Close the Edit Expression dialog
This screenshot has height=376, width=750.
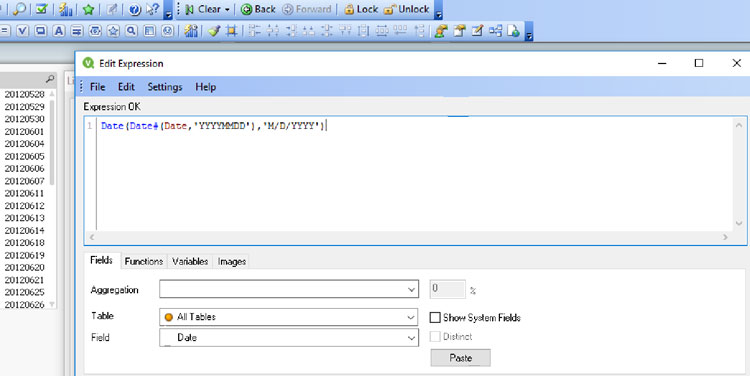[x=737, y=63]
